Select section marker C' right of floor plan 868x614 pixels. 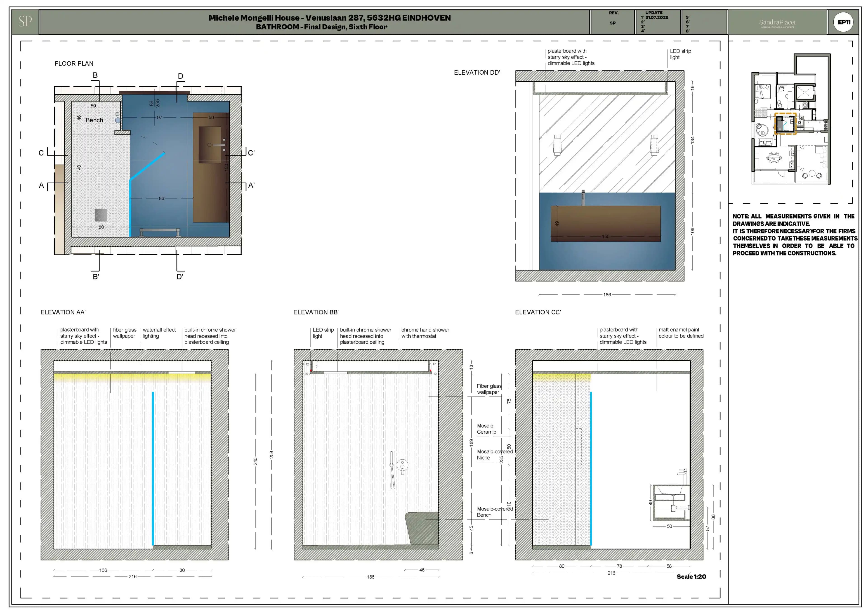click(251, 153)
